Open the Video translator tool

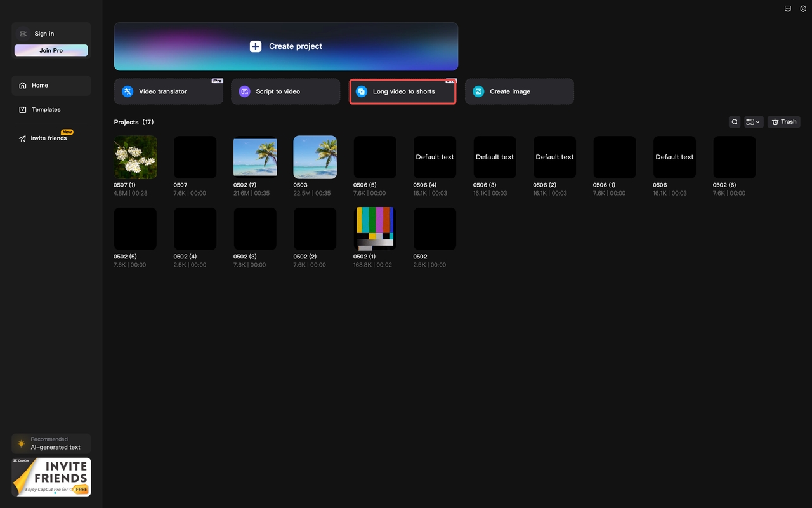click(168, 91)
